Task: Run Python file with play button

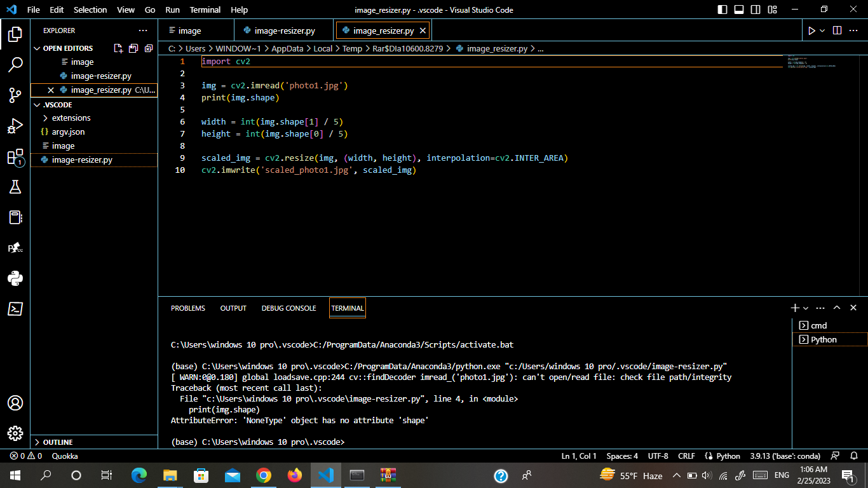Action: click(x=811, y=30)
